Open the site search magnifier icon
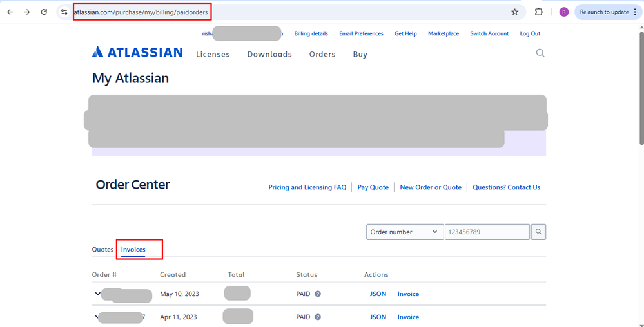The width and height of the screenshot is (644, 327). (x=540, y=53)
